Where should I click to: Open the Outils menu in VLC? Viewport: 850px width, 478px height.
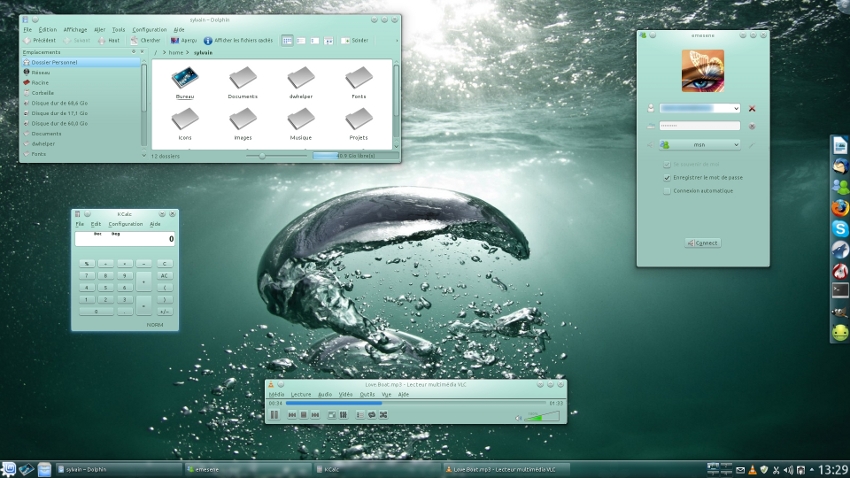tap(367, 395)
